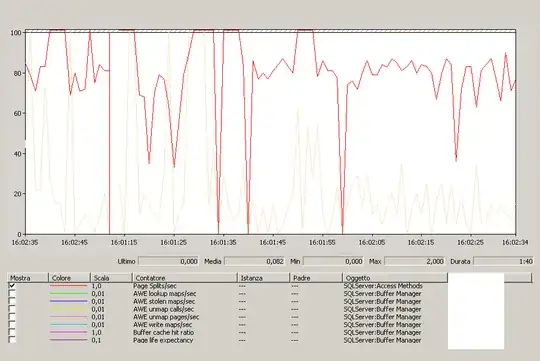Click the 16:01:35 time axis label

tap(223, 243)
